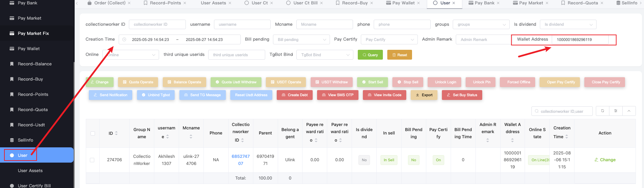644x188 pixels.
Task: Open the column settings icon
Action: [616, 111]
